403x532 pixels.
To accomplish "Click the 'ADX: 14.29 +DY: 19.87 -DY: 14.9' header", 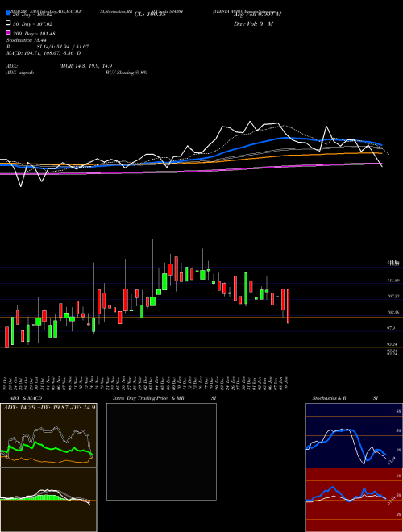I will coord(49,407).
